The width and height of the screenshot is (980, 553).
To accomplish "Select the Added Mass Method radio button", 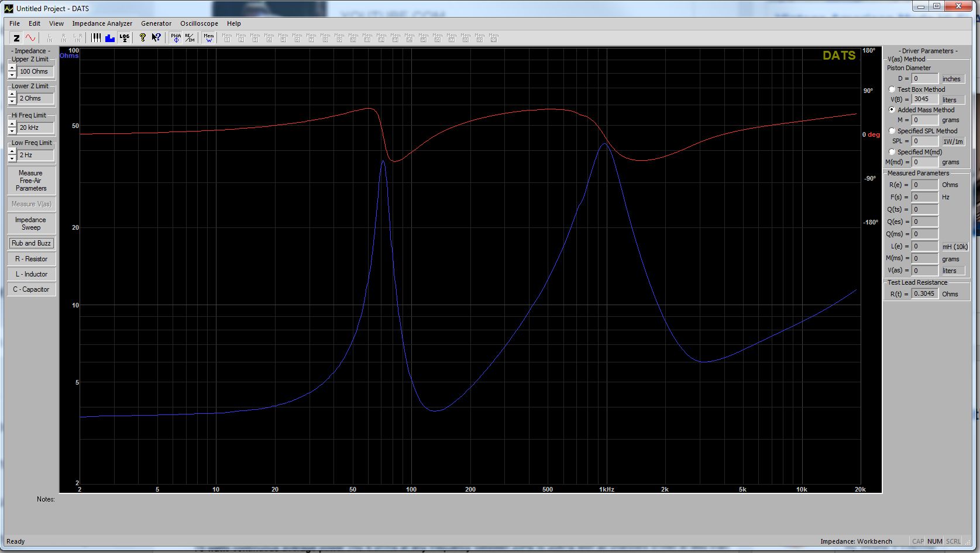I will tap(892, 110).
